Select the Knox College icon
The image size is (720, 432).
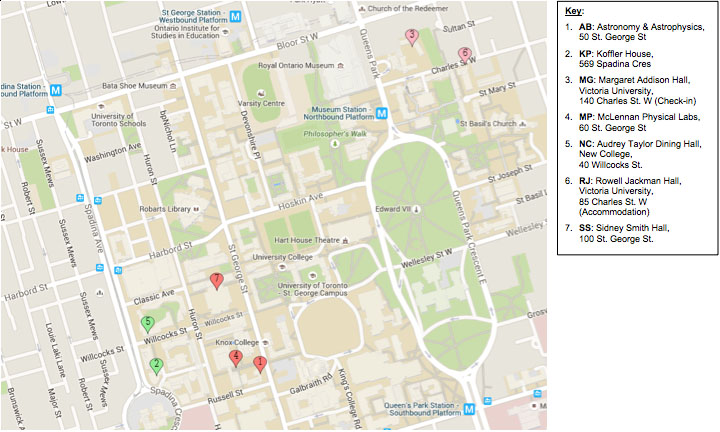pyautogui.click(x=265, y=342)
